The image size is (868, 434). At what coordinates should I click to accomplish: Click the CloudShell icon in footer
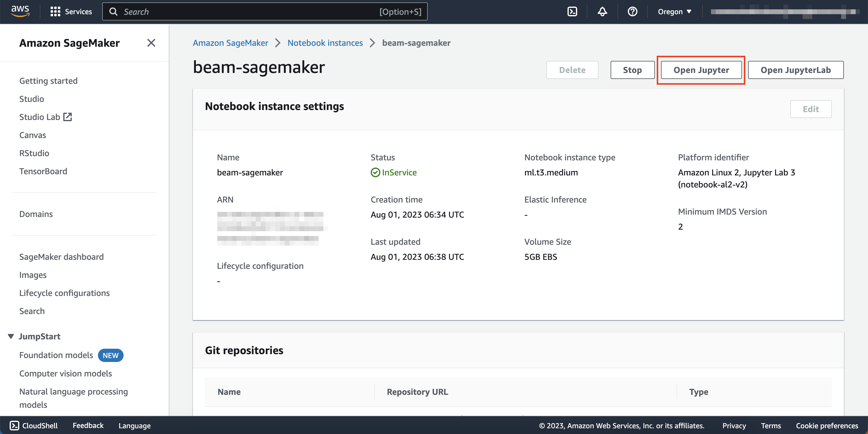click(x=14, y=426)
